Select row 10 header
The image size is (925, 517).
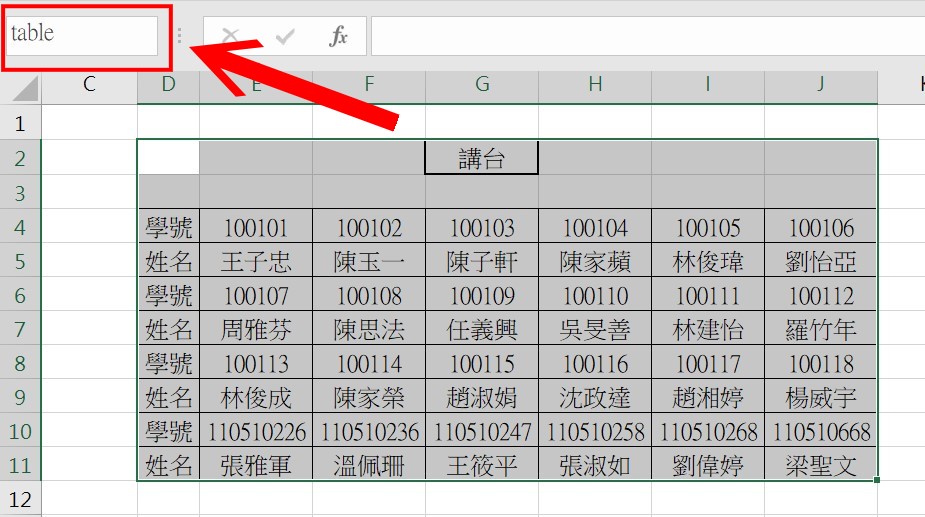coord(20,431)
